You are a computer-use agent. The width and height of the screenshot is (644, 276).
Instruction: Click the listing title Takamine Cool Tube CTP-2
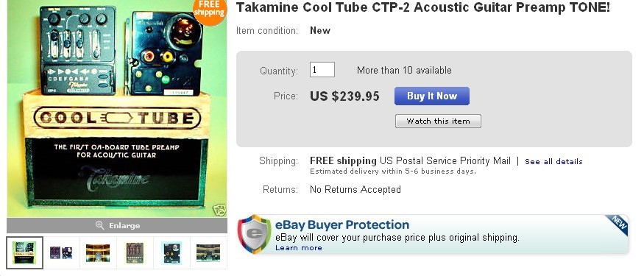click(x=423, y=7)
